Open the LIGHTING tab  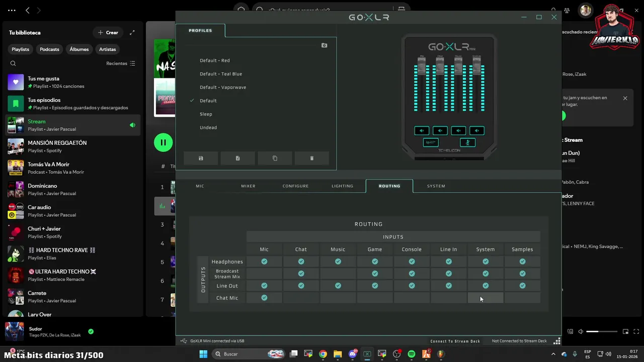[343, 186]
